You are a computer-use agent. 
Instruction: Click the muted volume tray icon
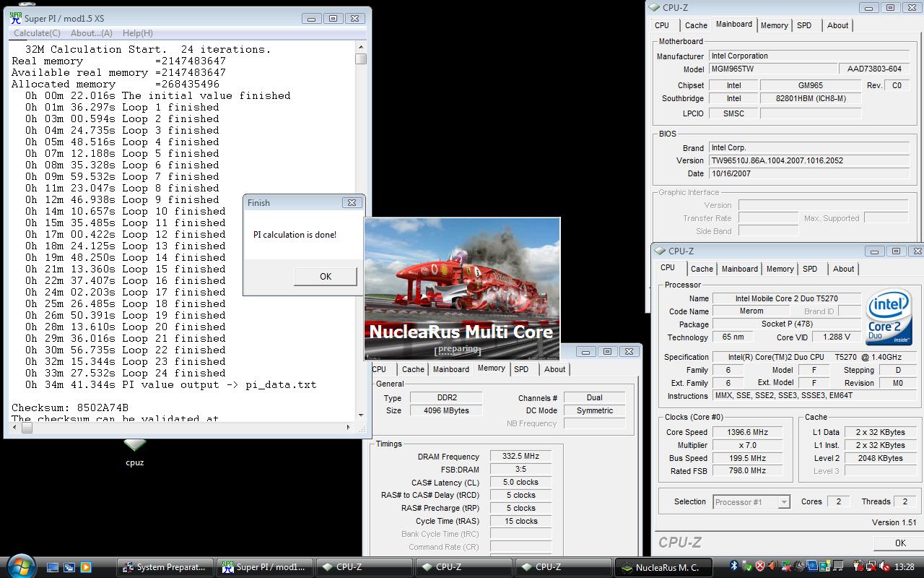(885, 566)
